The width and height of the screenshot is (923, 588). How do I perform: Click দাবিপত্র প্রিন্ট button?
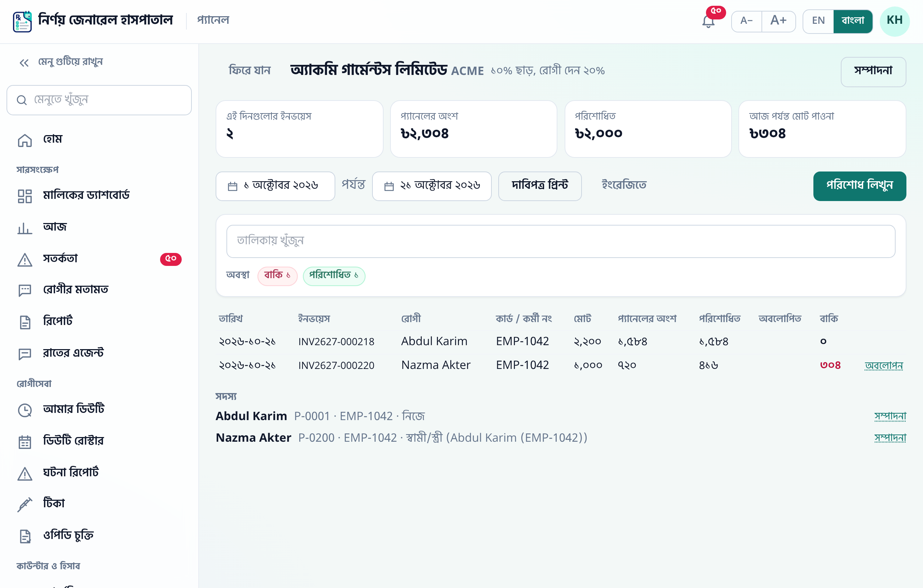coord(540,186)
